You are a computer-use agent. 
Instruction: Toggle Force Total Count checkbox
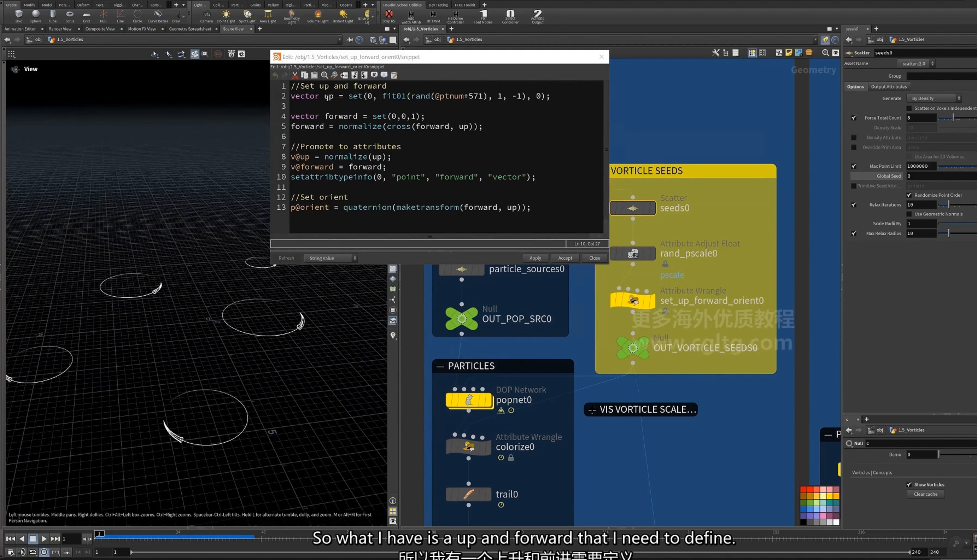click(854, 118)
